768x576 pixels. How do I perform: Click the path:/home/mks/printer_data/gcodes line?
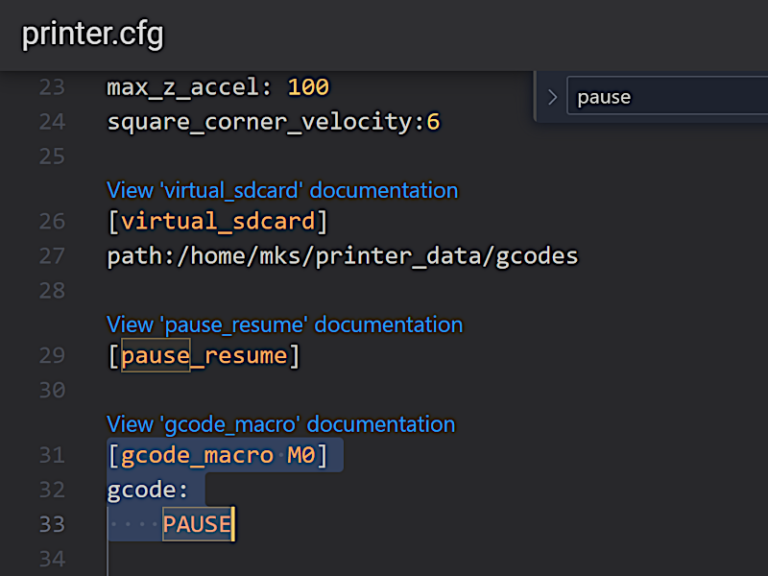coord(342,256)
